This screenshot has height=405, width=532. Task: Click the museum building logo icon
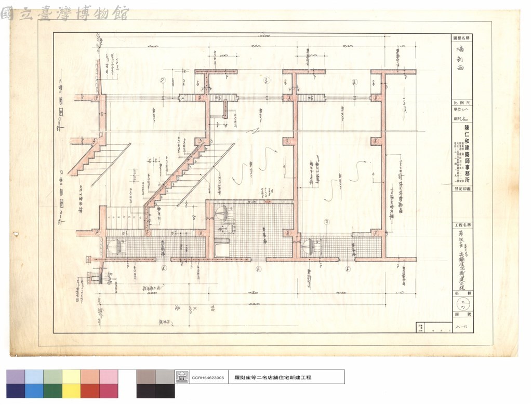(182, 377)
